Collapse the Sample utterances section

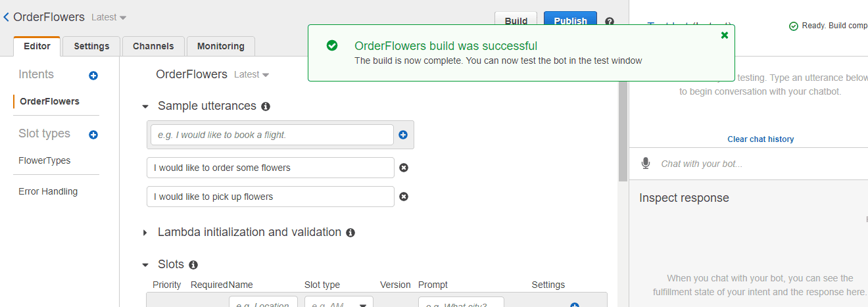pos(145,106)
